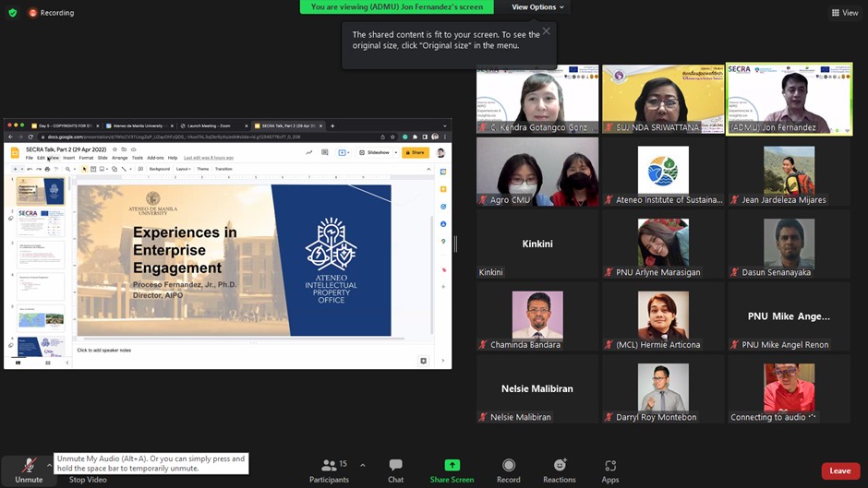Open the Arrange menu in Google Slides
Screen dimensions: 868x488
pyautogui.click(x=119, y=158)
